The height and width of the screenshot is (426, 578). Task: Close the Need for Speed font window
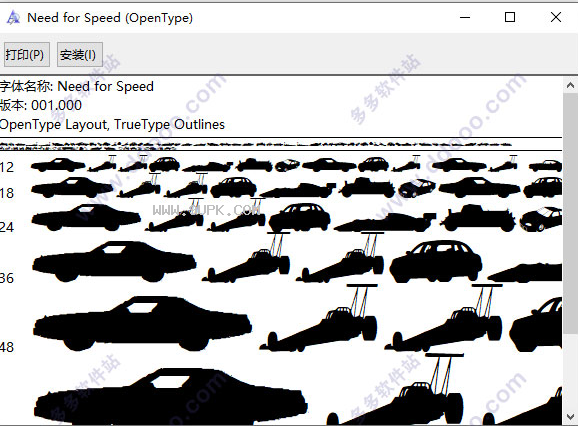(x=556, y=17)
